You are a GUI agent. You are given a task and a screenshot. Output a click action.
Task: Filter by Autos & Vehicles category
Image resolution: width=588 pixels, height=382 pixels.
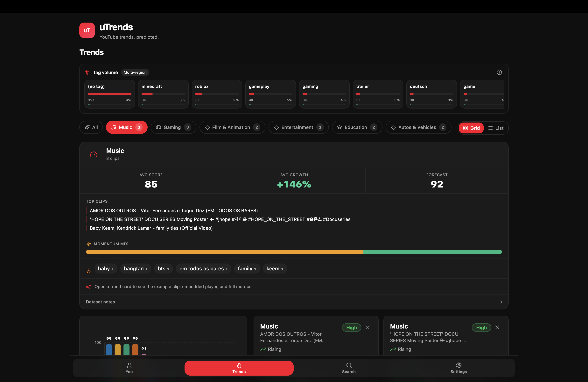pos(418,127)
